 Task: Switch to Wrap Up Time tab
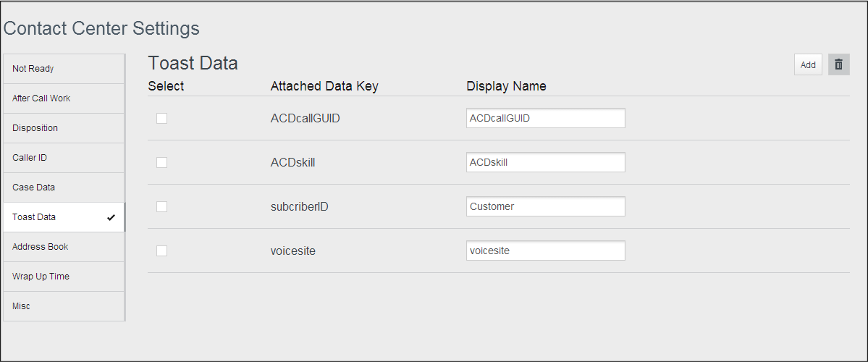64,277
